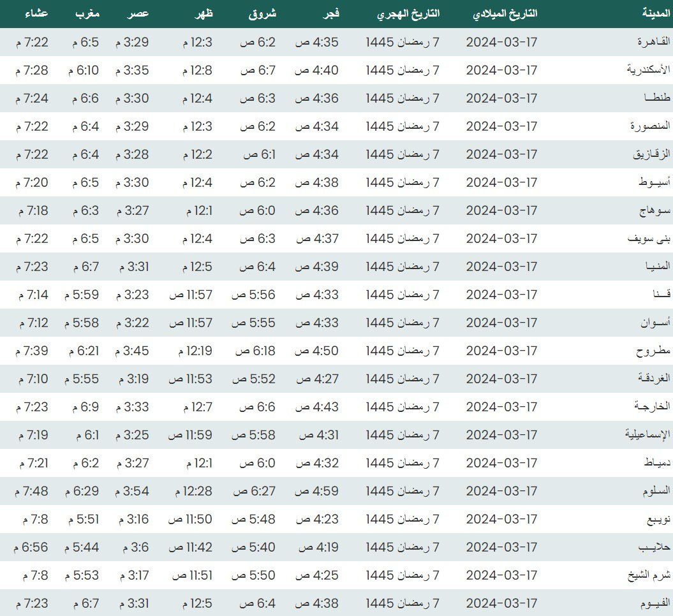Select the بنى سويف city cell
This screenshot has width=673, height=616.
pyautogui.click(x=649, y=238)
